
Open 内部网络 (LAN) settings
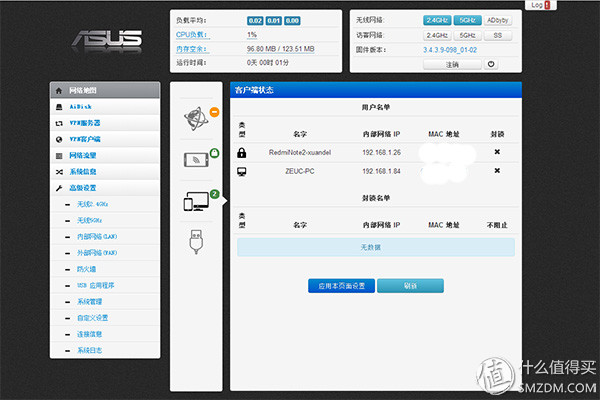click(97, 237)
